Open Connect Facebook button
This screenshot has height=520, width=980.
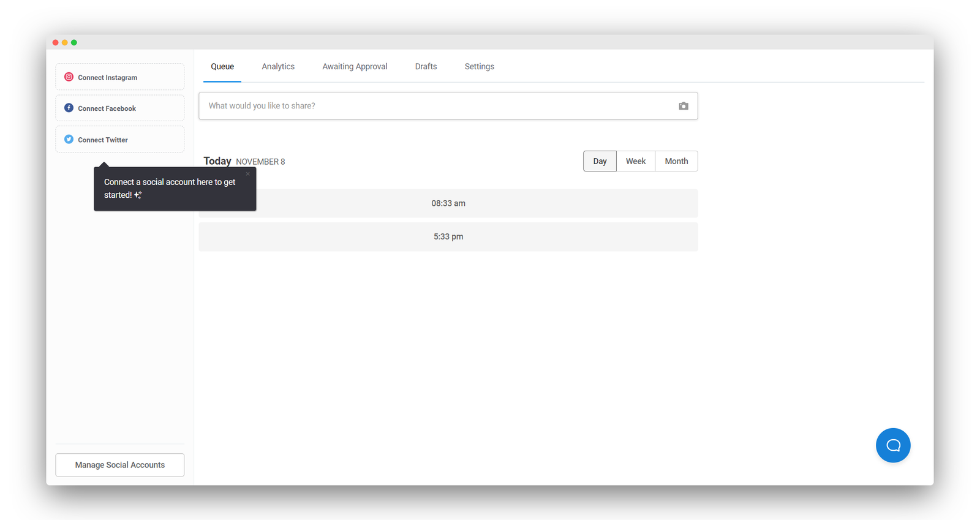pos(120,108)
